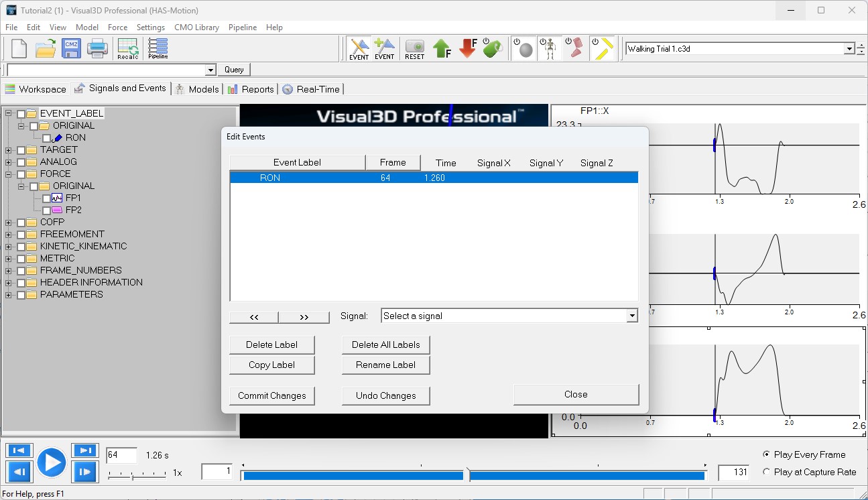Open the File menu

(11, 27)
